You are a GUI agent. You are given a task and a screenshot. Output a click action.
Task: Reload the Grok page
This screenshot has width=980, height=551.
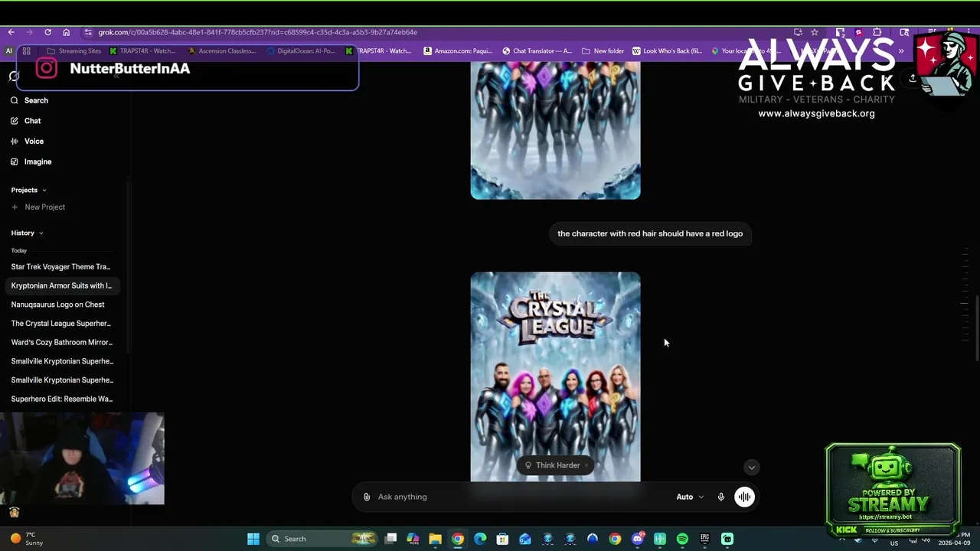pos(47,32)
